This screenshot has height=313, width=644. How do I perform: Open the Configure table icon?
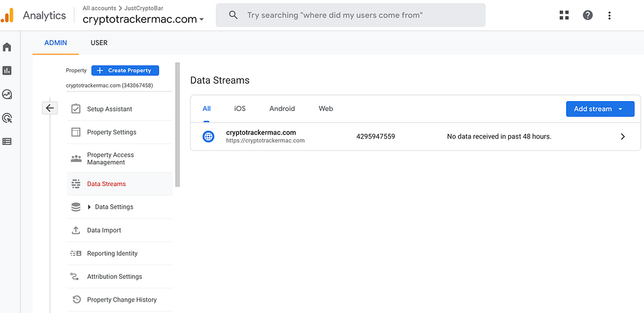click(x=7, y=142)
